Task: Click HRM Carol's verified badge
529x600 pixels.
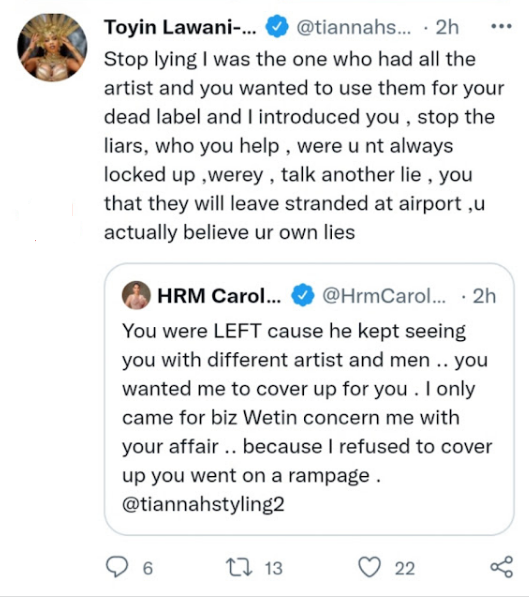Action: pyautogui.click(x=303, y=295)
